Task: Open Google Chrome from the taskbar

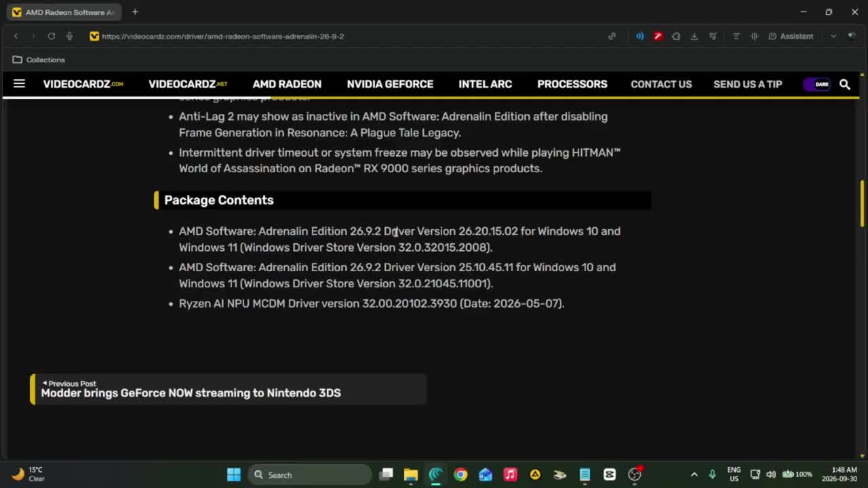Action: (x=460, y=474)
